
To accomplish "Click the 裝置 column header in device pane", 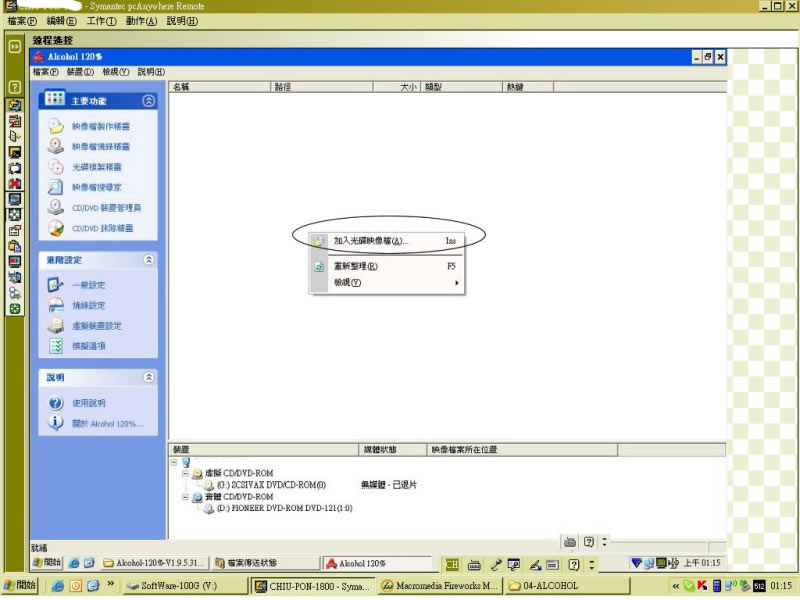I will point(264,449).
